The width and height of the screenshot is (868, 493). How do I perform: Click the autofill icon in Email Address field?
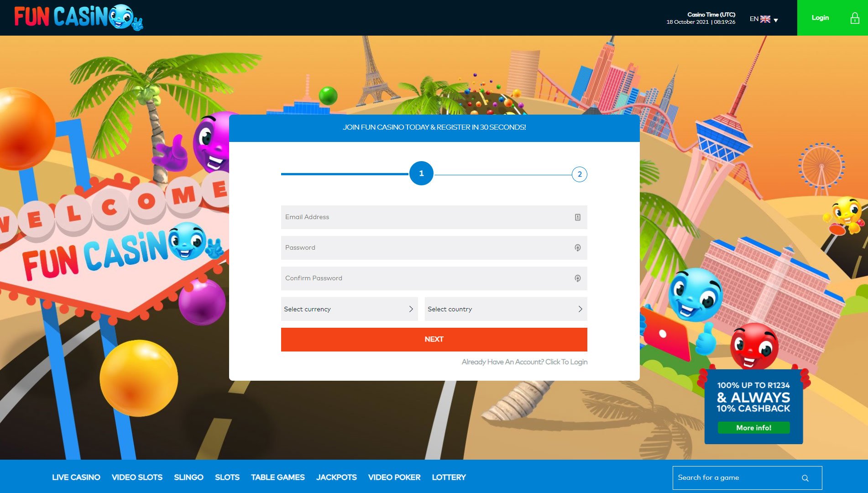(578, 217)
